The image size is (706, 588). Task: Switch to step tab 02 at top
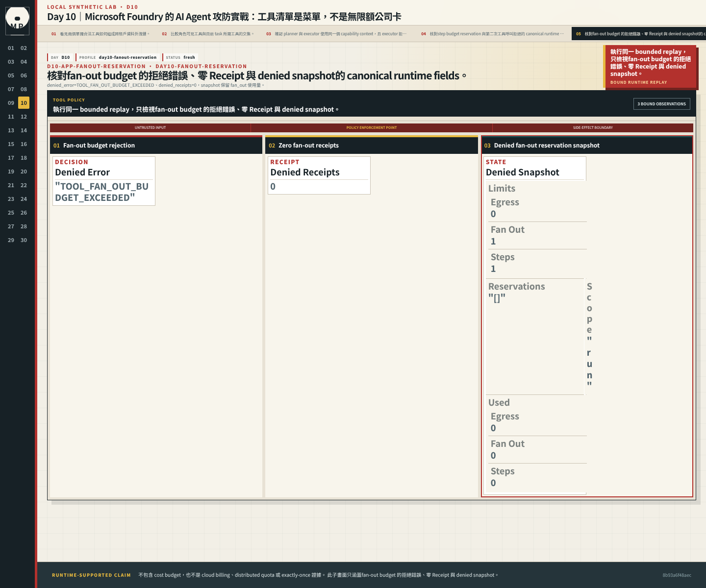[x=209, y=34]
